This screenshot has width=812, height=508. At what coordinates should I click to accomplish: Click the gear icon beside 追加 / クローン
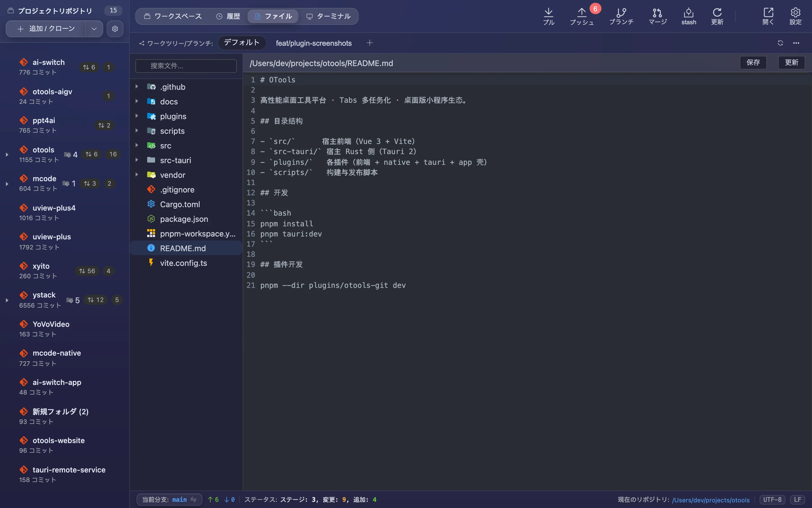click(115, 29)
